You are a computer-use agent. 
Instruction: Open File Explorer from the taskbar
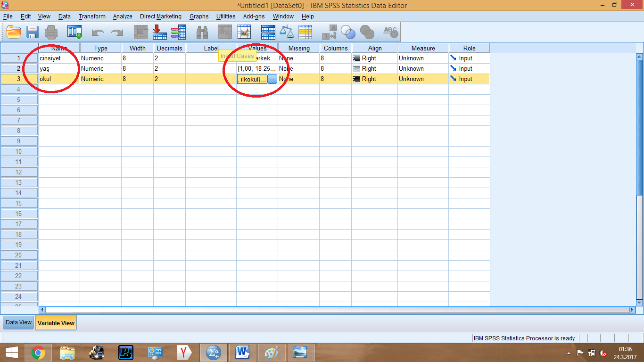coord(67,352)
